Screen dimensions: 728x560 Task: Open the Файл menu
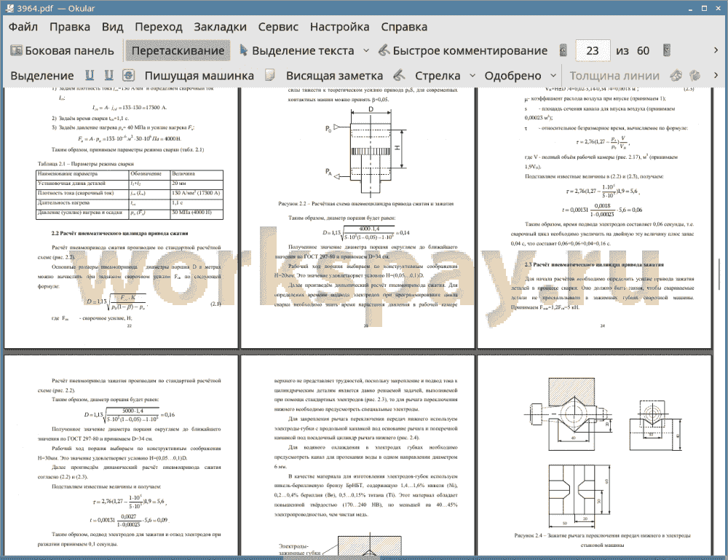point(23,27)
